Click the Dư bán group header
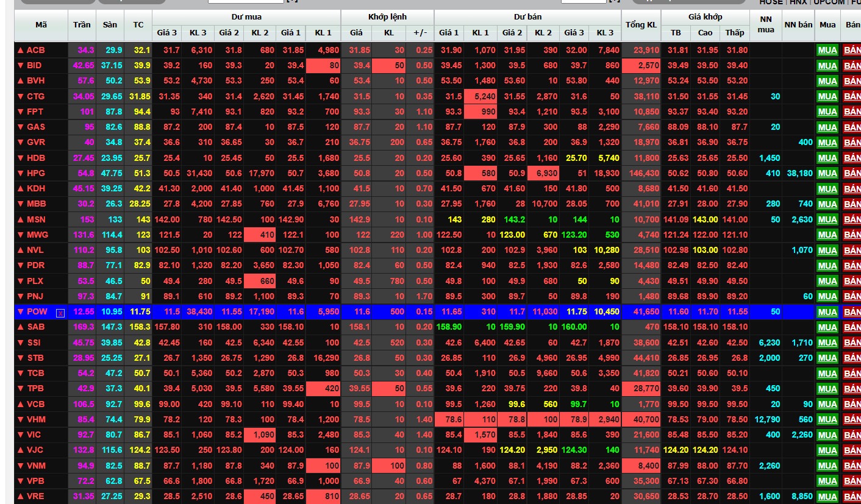This screenshot has height=504, width=861. 527,17
